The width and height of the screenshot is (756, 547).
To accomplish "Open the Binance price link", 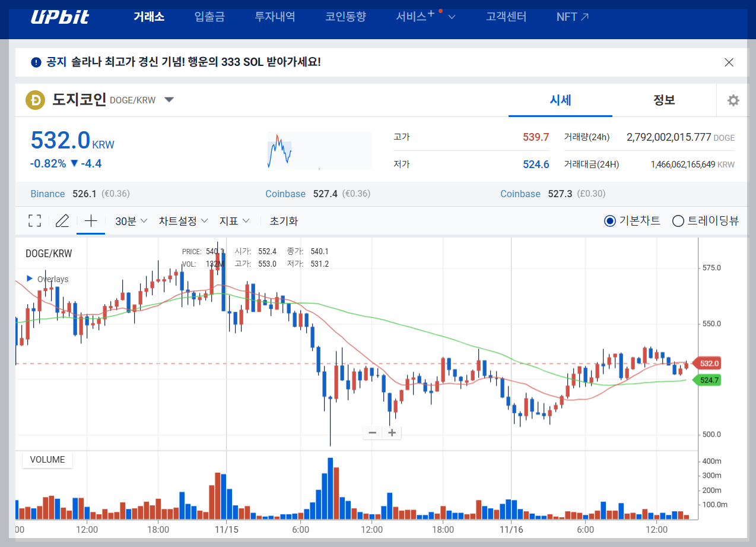I will tap(47, 194).
